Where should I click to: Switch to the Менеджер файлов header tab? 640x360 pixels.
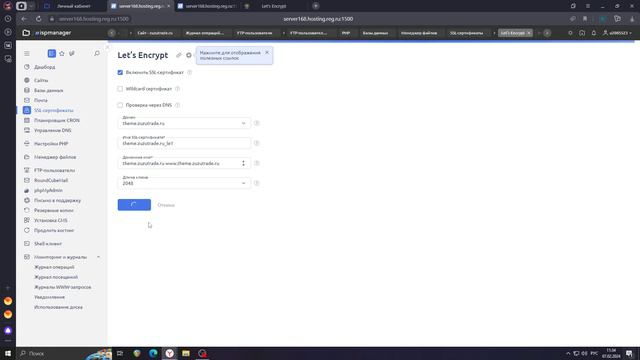[x=419, y=33]
